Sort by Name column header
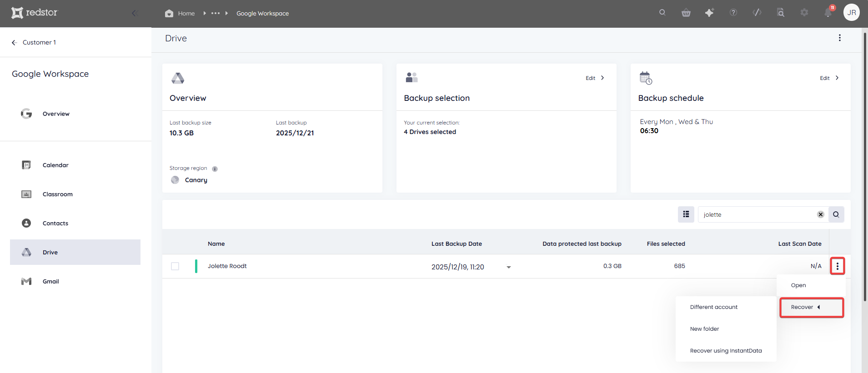 [216, 244]
